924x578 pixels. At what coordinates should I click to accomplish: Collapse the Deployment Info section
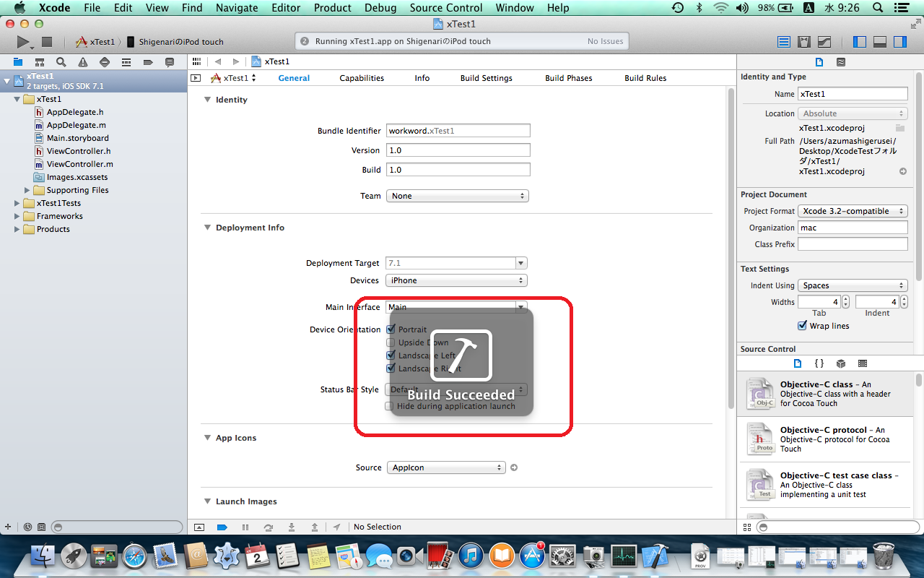point(208,228)
